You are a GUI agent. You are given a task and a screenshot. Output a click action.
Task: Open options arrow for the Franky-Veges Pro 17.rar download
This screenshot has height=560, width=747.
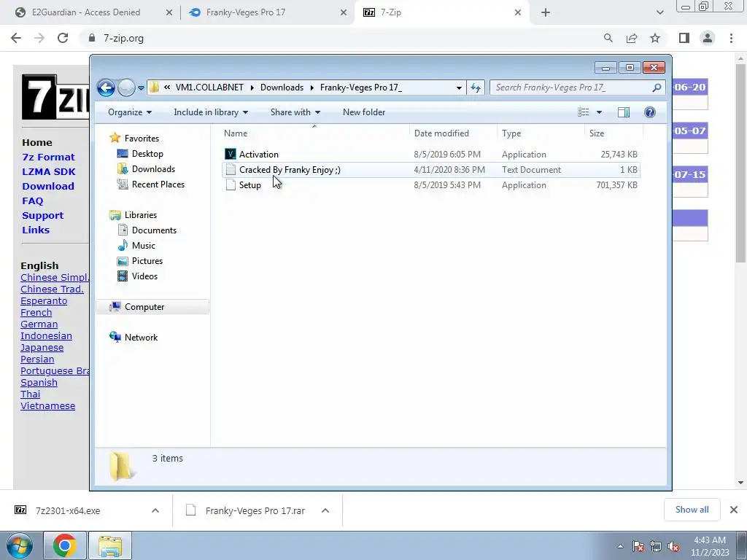325,510
